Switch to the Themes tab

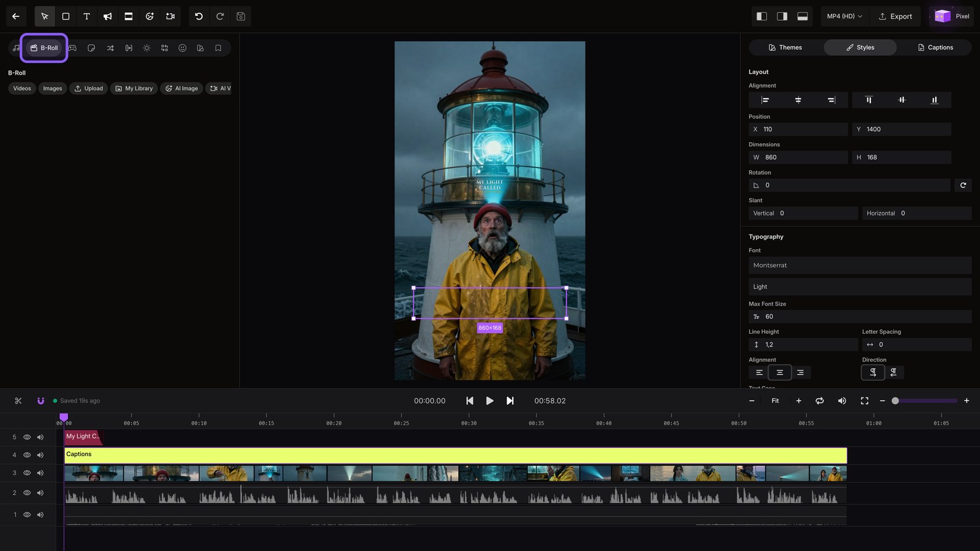785,47
